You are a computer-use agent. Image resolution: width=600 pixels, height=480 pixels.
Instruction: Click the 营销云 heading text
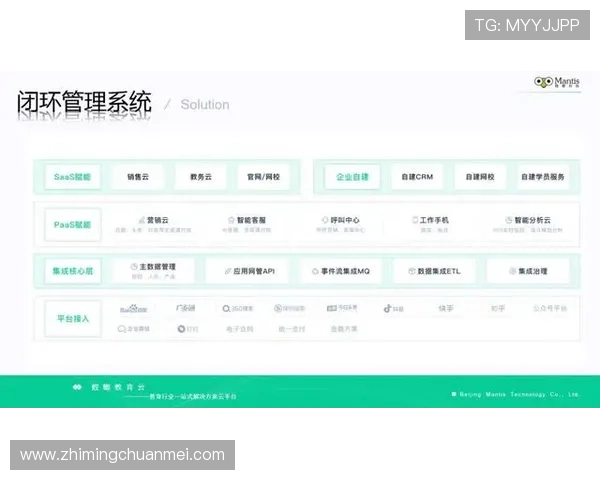pos(158,220)
